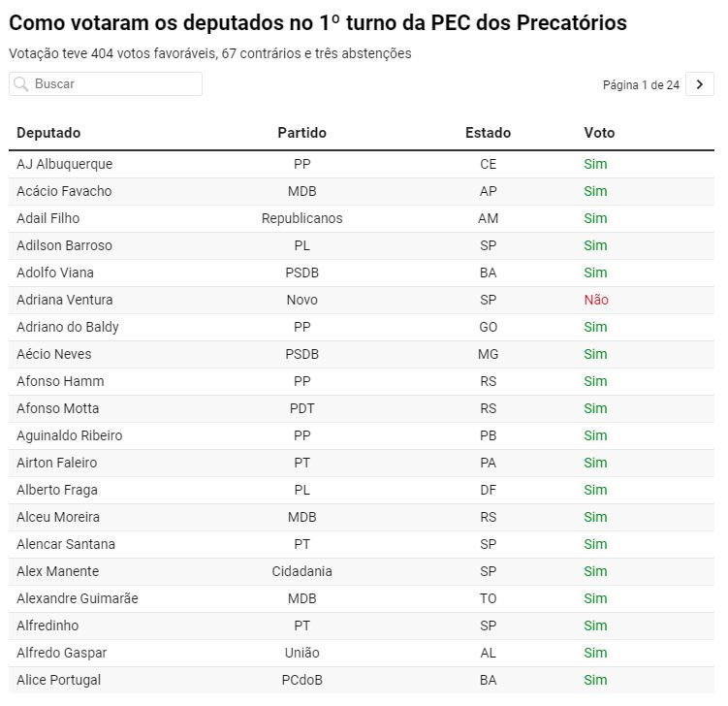Click the Cidadania party cell
Image resolution: width=728 pixels, height=706 pixels.
[x=301, y=572]
